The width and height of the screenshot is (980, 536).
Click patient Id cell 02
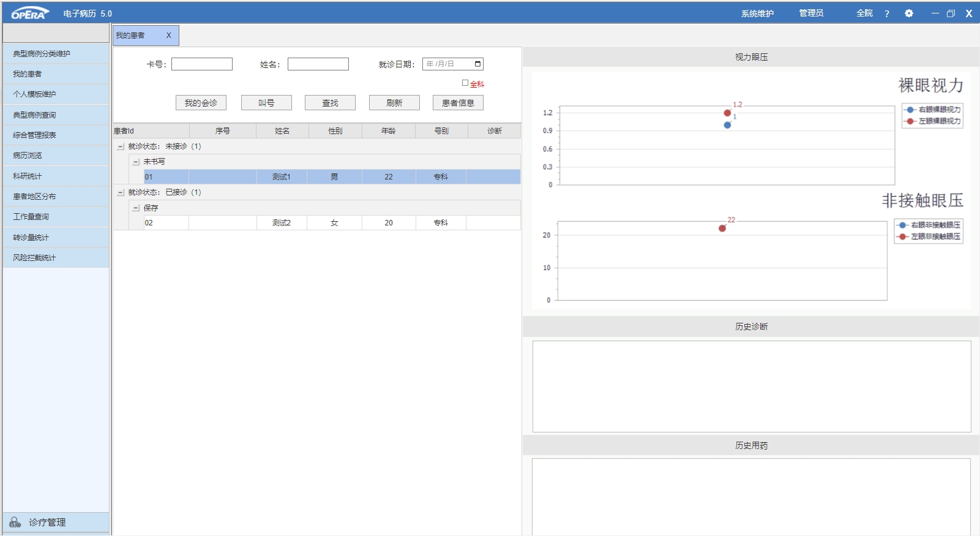(x=166, y=223)
